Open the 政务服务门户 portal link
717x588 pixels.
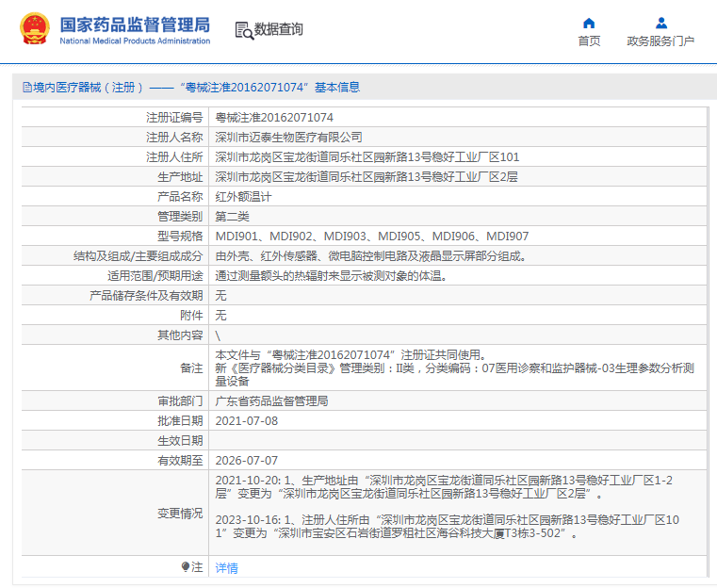pyautogui.click(x=660, y=41)
